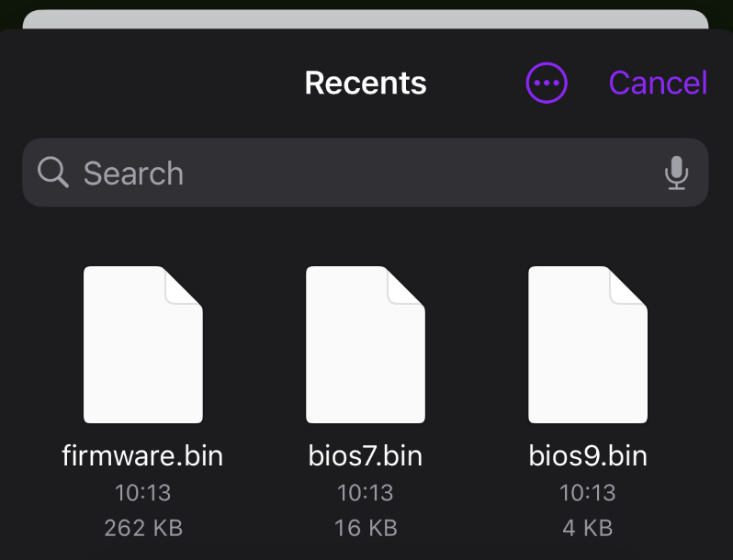Choose the bios7.bin document icon
The image size is (733, 560).
[366, 344]
